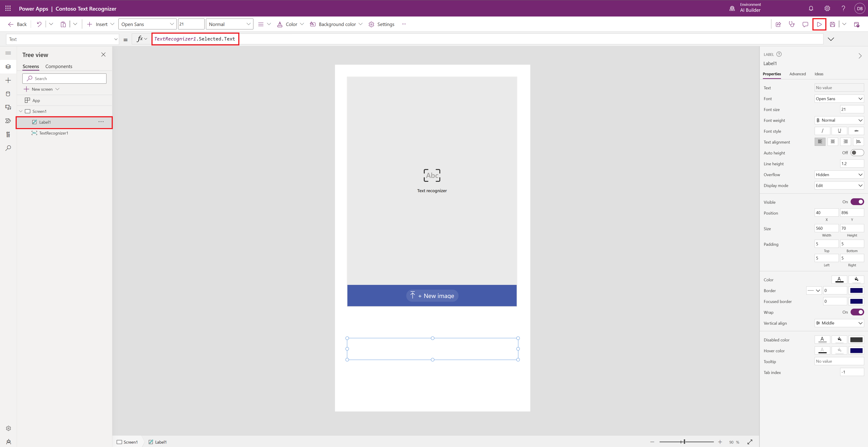Switch to the Components tab in tree view

[x=59, y=66]
